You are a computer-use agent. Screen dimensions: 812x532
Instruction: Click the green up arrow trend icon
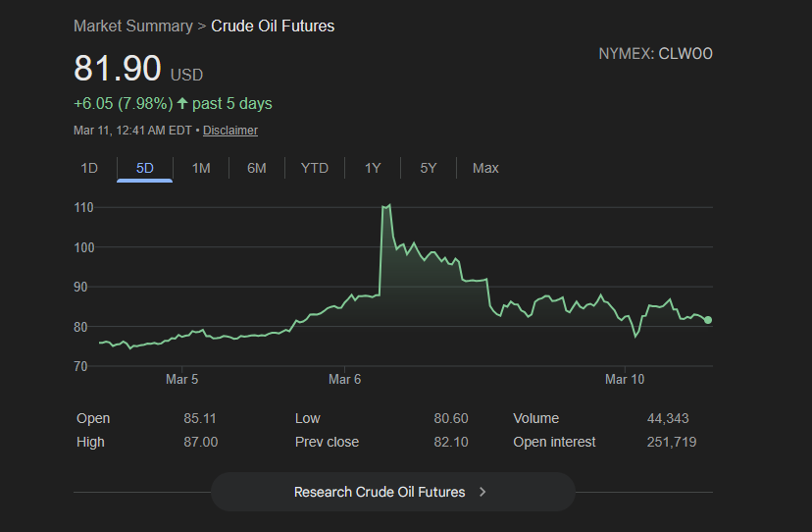pyautogui.click(x=182, y=103)
